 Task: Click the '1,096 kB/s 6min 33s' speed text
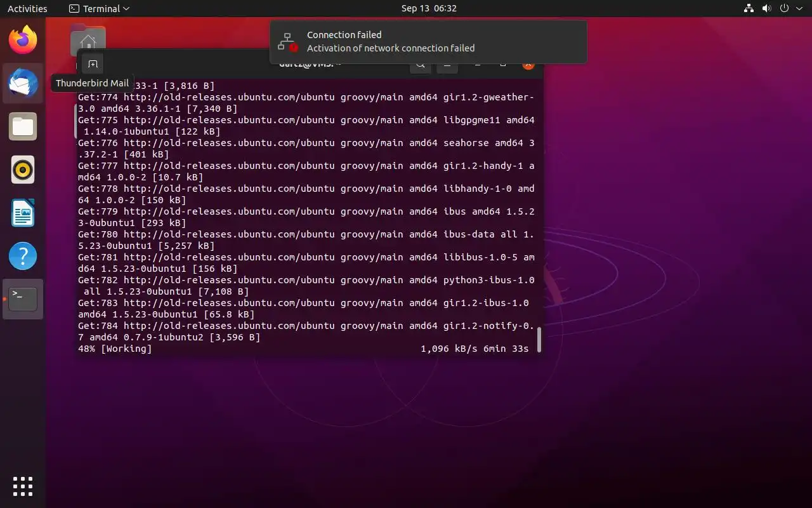coord(475,349)
